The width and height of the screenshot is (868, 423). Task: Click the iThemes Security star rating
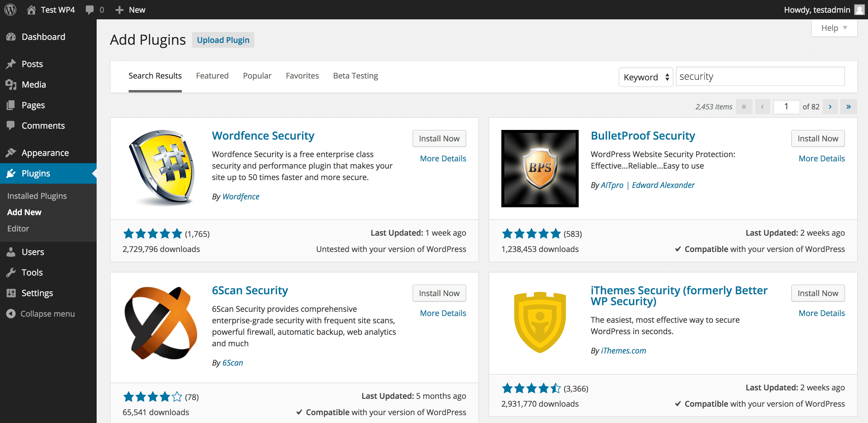click(x=531, y=388)
